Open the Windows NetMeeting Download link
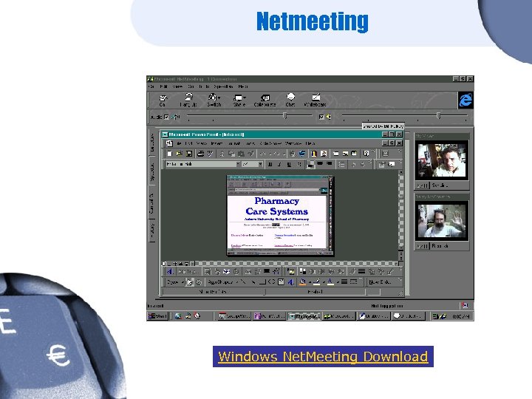The width and height of the screenshot is (532, 399). [323, 357]
